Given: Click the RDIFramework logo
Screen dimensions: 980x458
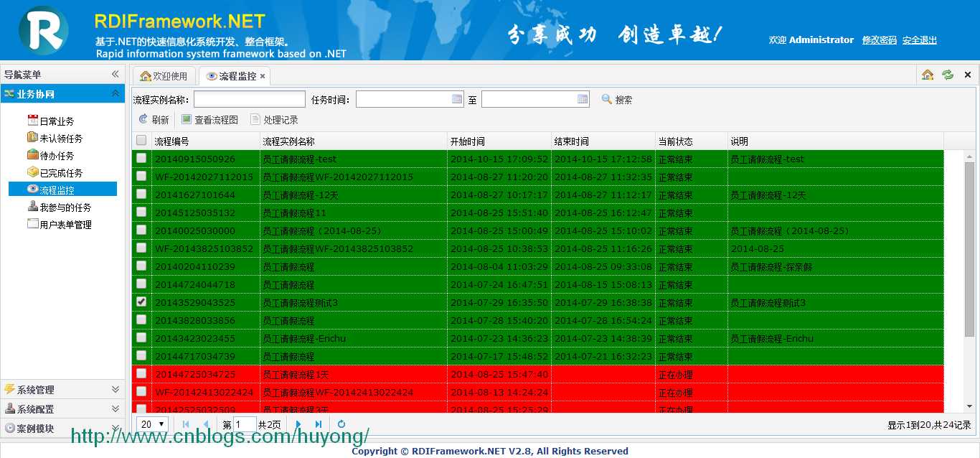Looking at the screenshot, I should pos(44,30).
